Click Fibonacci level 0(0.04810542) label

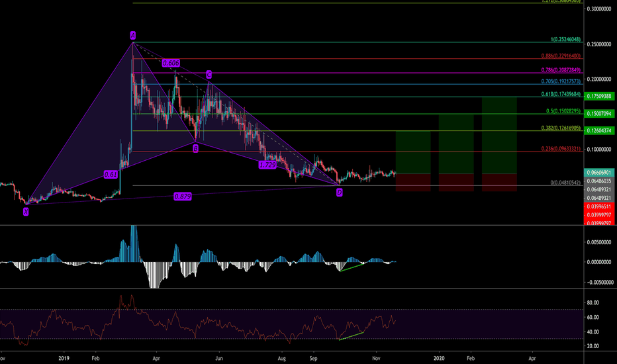565,183
